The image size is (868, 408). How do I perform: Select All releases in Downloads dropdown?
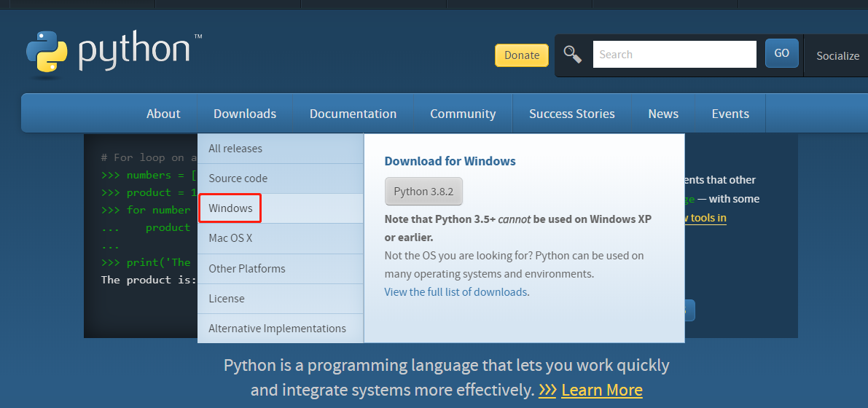pyautogui.click(x=280, y=149)
